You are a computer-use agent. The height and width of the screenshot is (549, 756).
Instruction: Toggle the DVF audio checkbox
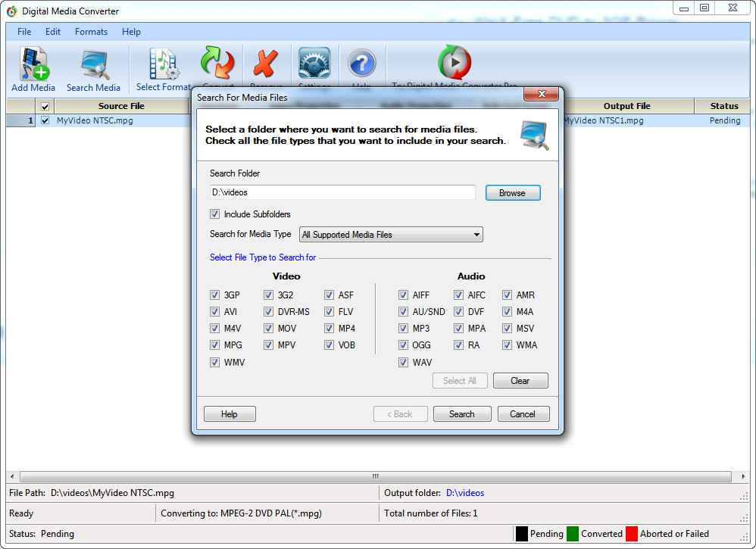point(458,312)
